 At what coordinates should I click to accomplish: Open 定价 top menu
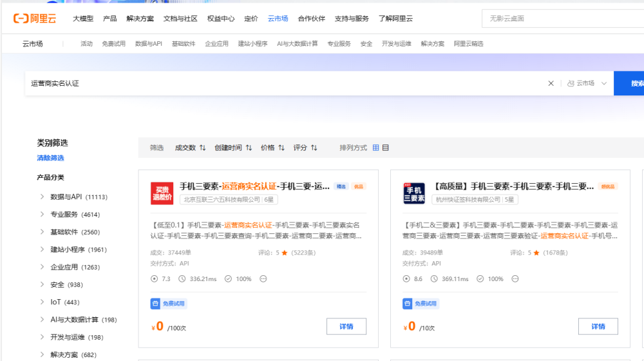pyautogui.click(x=251, y=19)
